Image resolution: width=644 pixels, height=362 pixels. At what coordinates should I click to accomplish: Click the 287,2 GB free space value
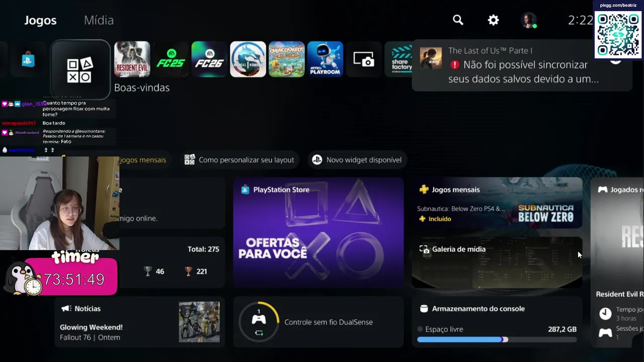click(562, 329)
